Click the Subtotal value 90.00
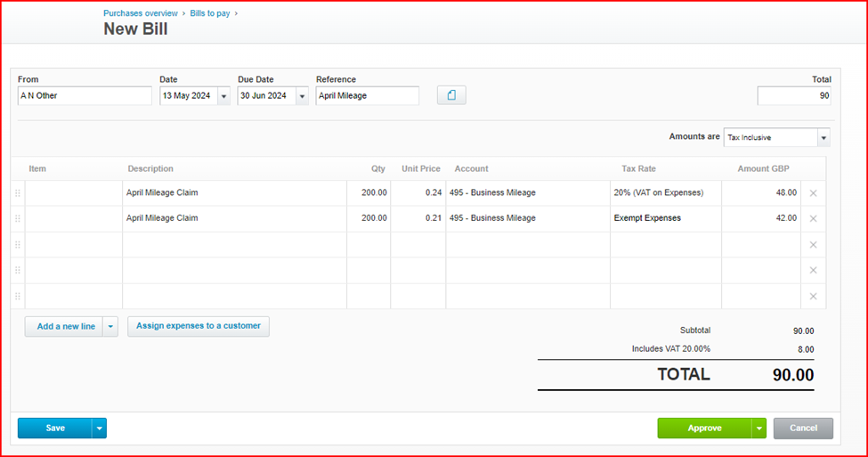The width and height of the screenshot is (868, 457). pyautogui.click(x=803, y=331)
